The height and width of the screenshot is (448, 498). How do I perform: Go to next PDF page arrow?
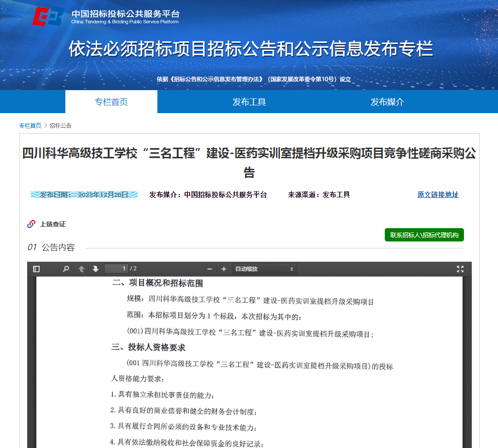pyautogui.click(x=96, y=269)
